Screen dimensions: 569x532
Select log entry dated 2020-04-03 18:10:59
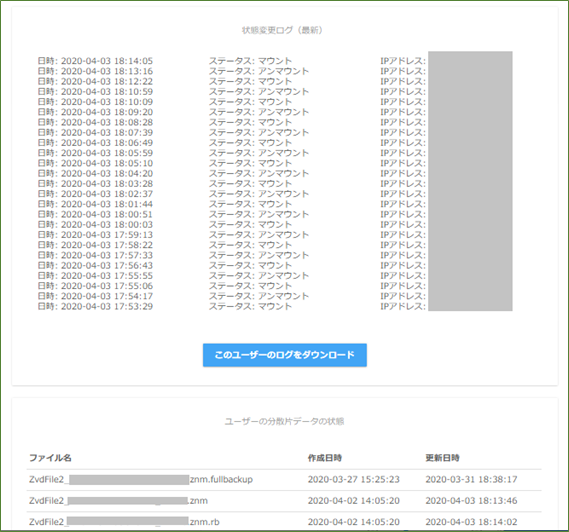(95, 91)
